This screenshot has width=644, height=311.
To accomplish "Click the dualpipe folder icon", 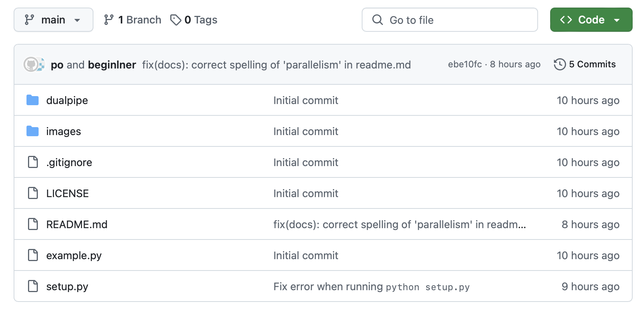I will tap(33, 100).
